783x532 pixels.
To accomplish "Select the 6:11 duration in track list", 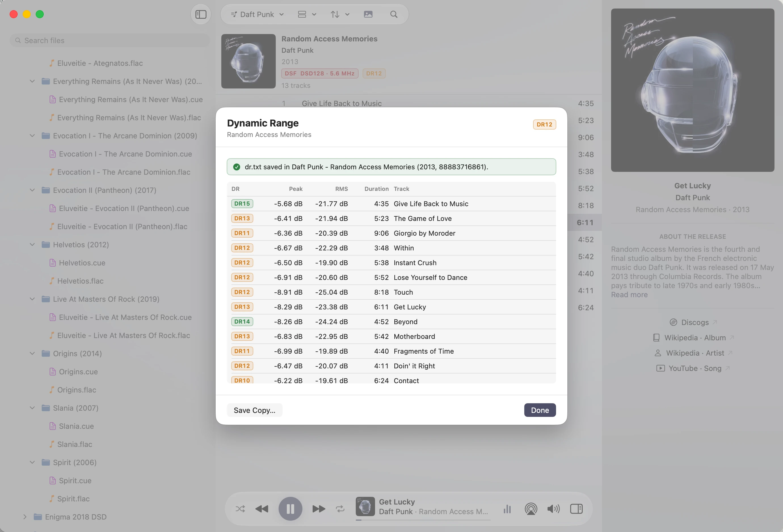I will [x=585, y=222].
